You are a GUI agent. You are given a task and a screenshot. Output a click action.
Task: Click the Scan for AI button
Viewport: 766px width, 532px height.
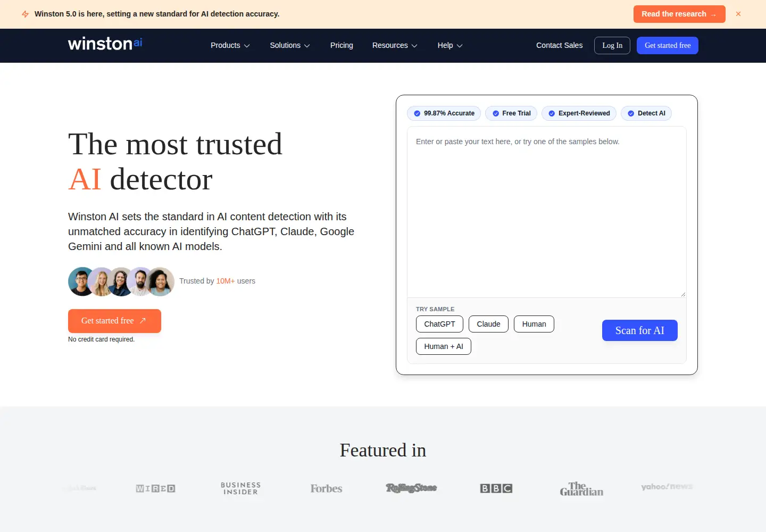point(640,330)
